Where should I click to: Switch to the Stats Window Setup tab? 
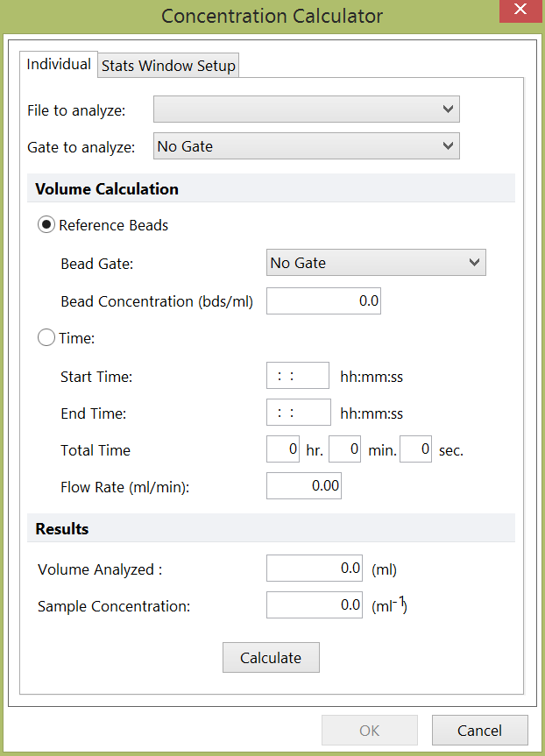point(168,66)
